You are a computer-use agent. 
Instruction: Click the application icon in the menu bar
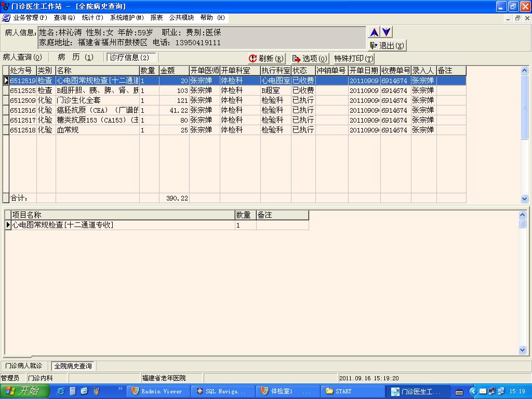click(6, 18)
